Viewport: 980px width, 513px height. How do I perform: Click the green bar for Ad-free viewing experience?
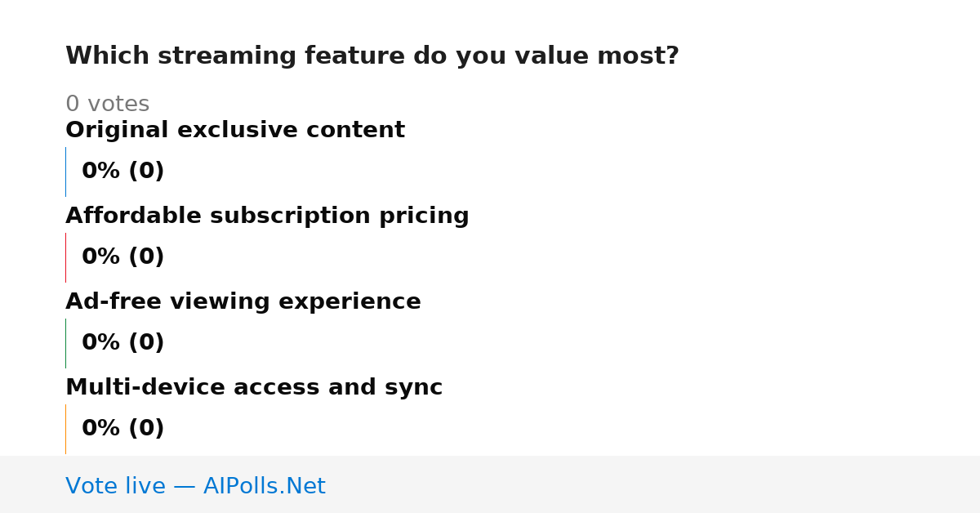coord(65,343)
